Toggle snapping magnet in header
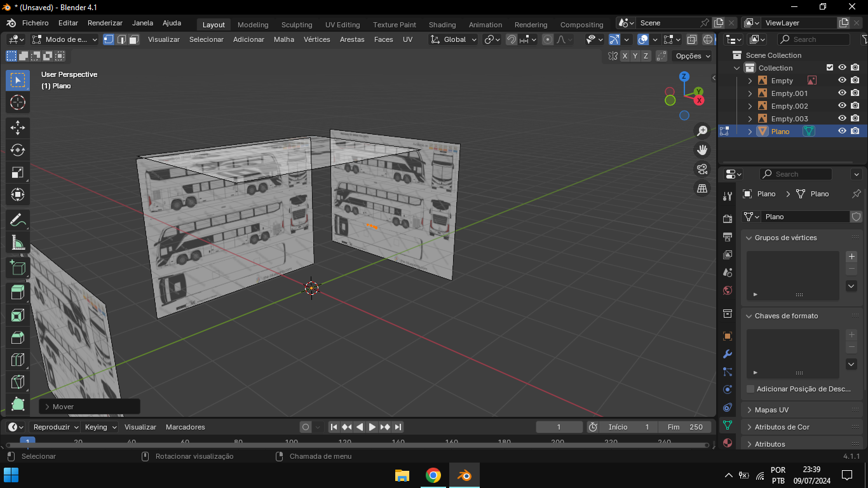868x488 pixels. [x=512, y=39]
